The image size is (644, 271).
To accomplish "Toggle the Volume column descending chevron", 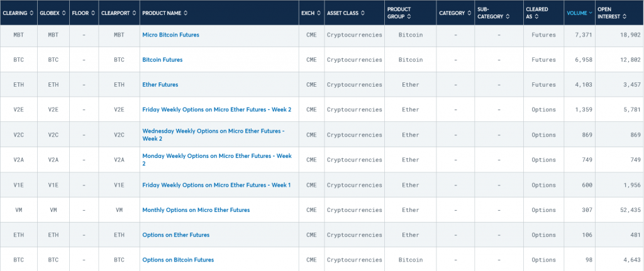I will coord(590,13).
